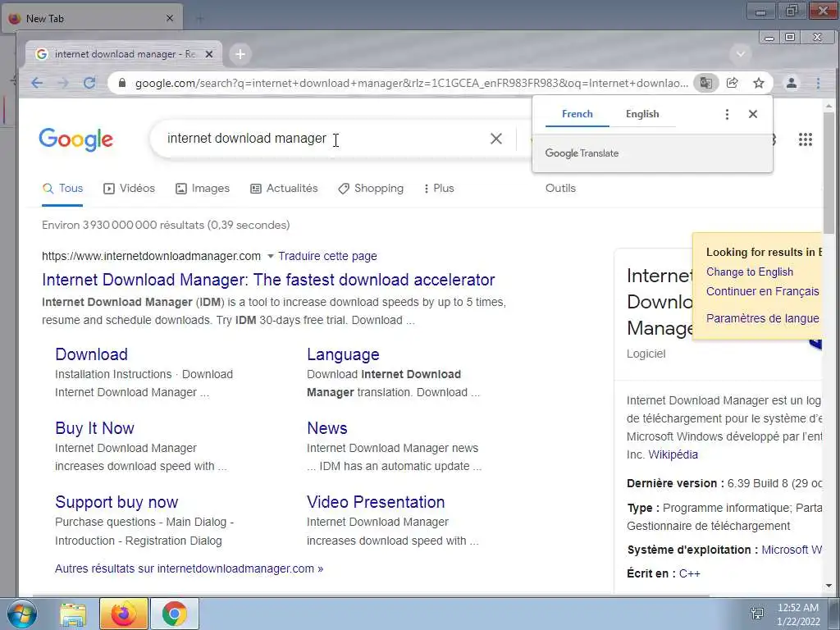The height and width of the screenshot is (630, 840).
Task: Click Change to English link
Action: (750, 272)
